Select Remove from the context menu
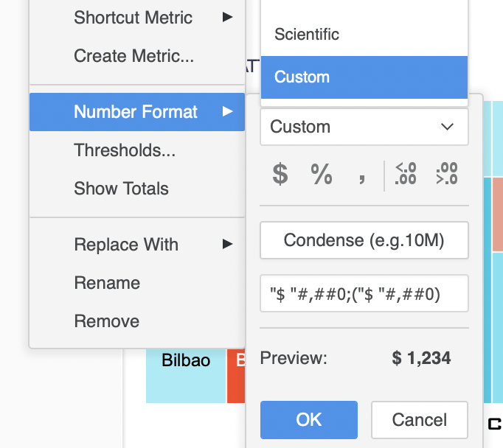 tap(106, 321)
